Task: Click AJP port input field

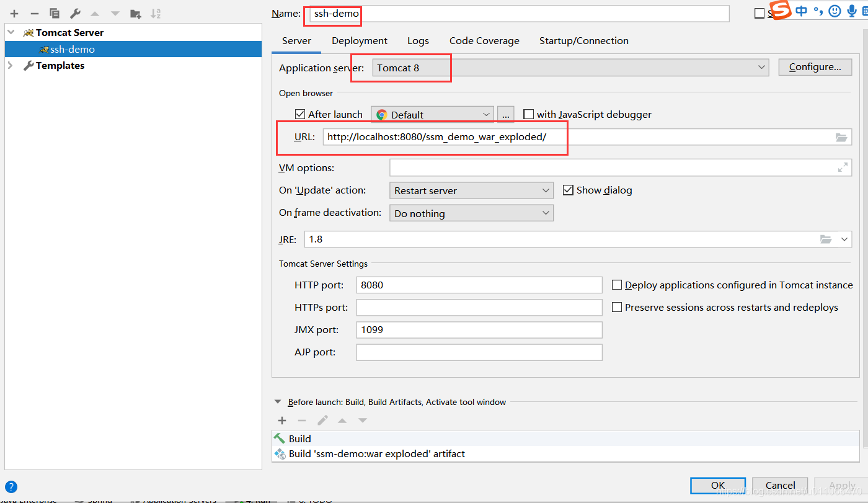Action: coord(479,352)
